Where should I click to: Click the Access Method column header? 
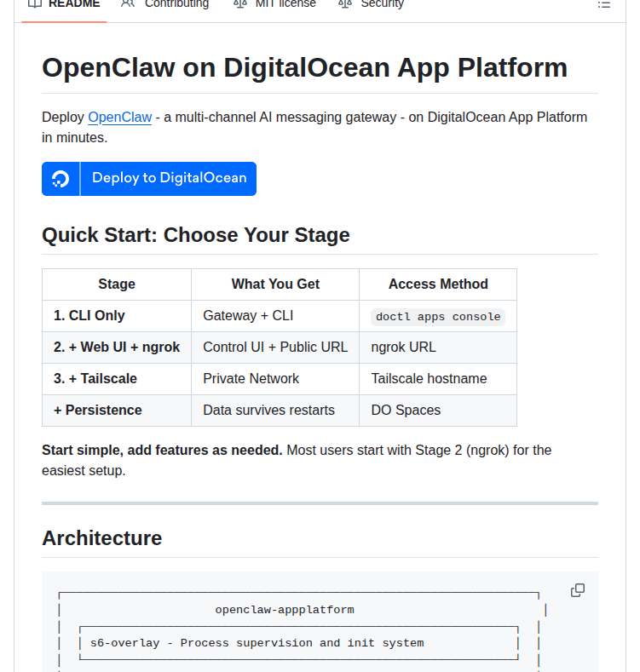tap(438, 284)
